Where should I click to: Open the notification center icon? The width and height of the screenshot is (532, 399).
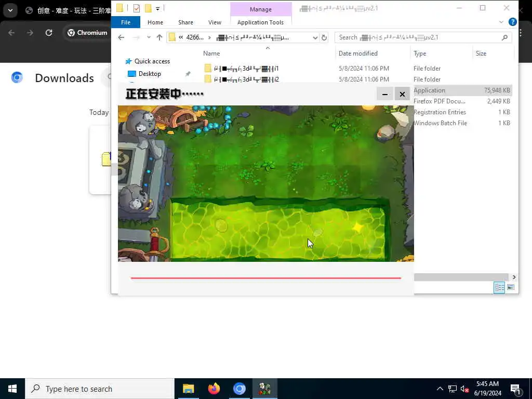pyautogui.click(x=516, y=389)
